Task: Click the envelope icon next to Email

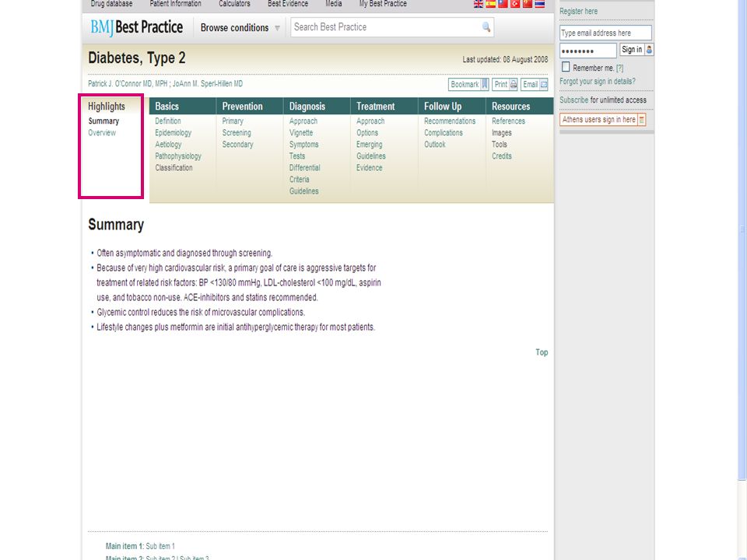Action: pos(544,85)
